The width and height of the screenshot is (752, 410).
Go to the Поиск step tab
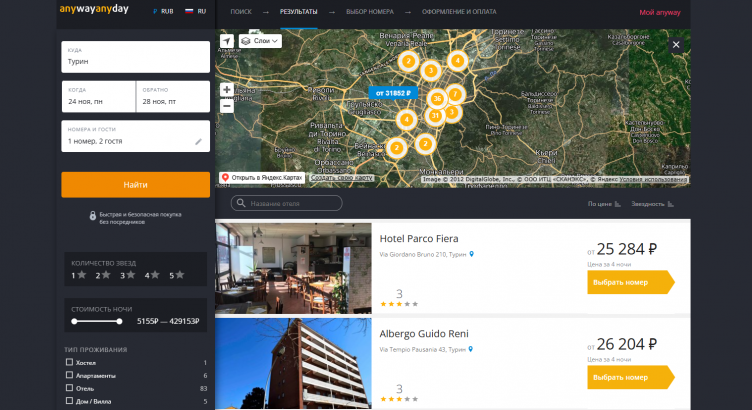coord(240,12)
